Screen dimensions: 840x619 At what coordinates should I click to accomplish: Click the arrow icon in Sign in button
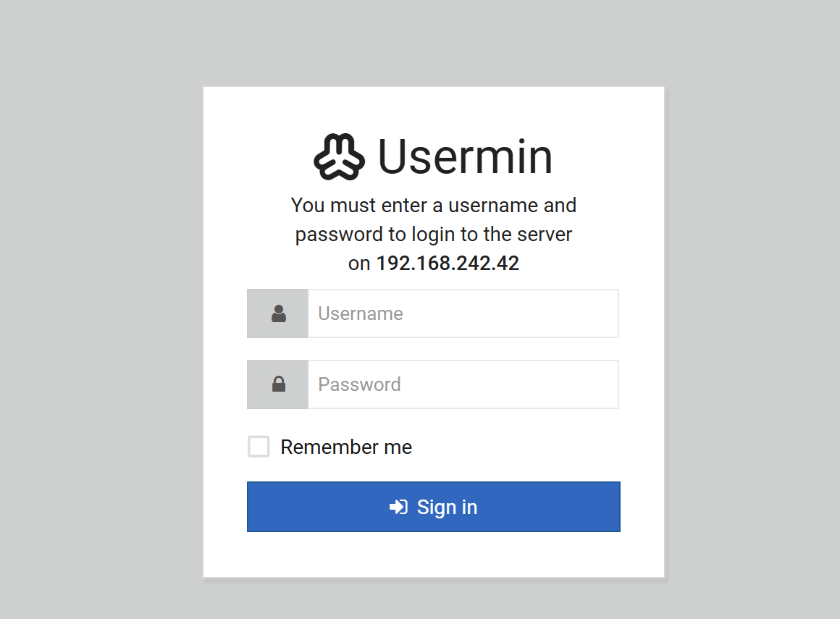click(398, 507)
